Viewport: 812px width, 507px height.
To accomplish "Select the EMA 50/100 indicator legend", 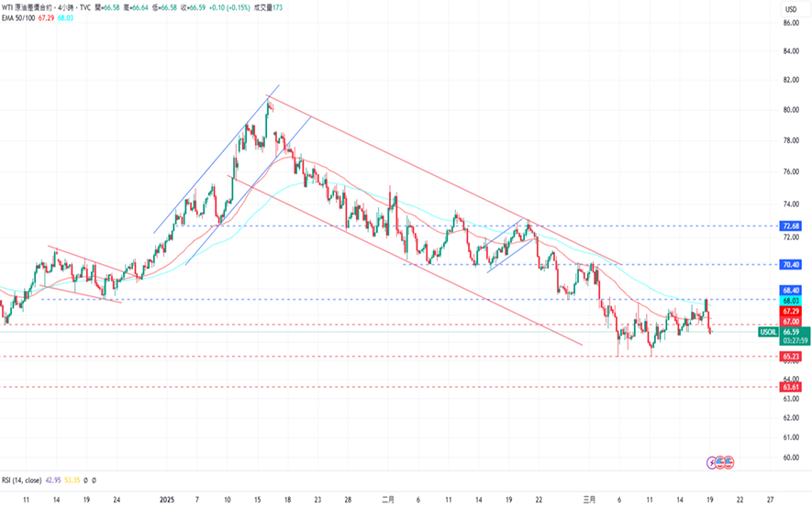I will point(18,18).
